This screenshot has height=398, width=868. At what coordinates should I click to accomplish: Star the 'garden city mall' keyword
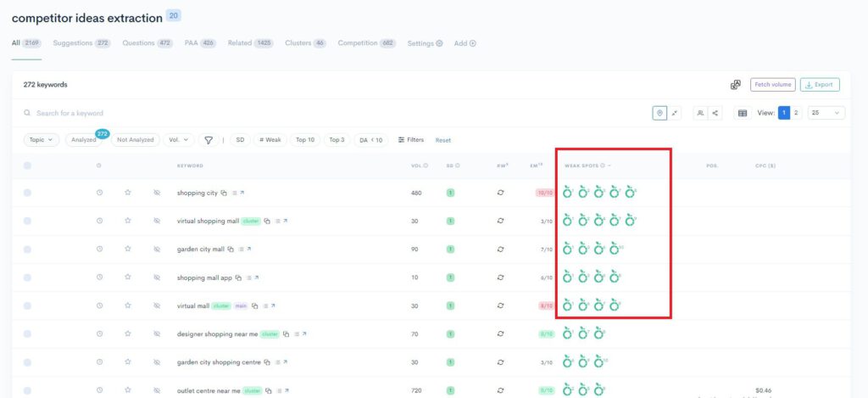pos(128,249)
